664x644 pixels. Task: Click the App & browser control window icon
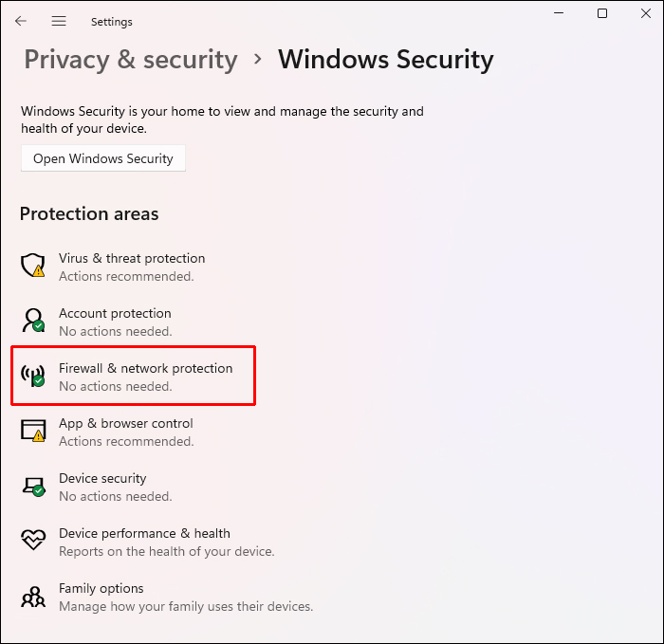tap(33, 431)
